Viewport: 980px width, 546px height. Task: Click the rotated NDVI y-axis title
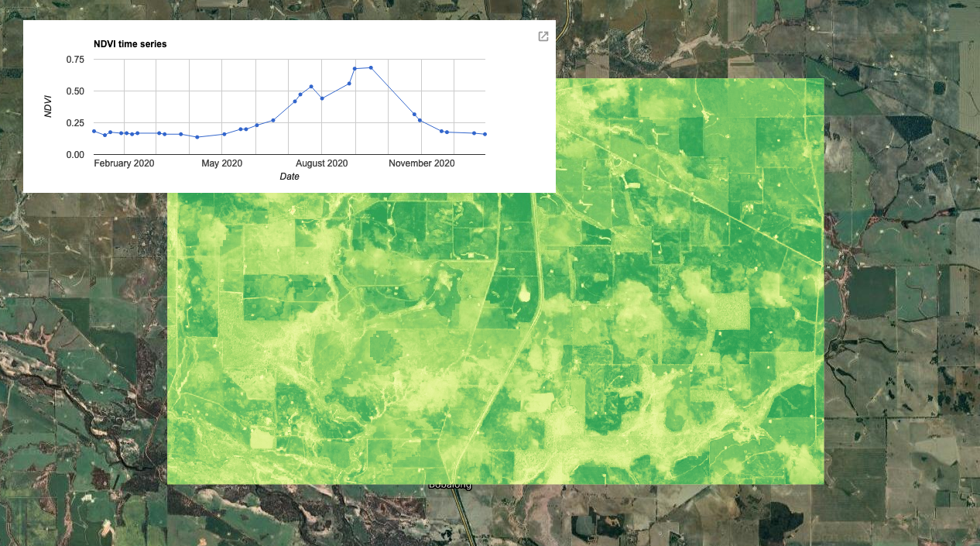(48, 106)
